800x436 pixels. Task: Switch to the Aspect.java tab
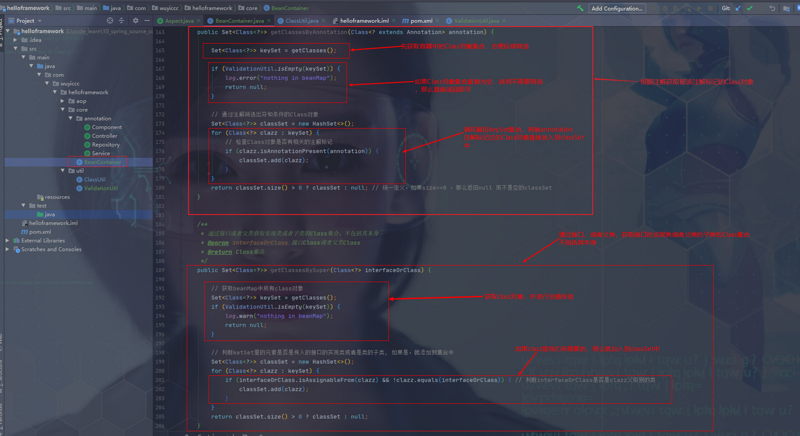pyautogui.click(x=179, y=21)
